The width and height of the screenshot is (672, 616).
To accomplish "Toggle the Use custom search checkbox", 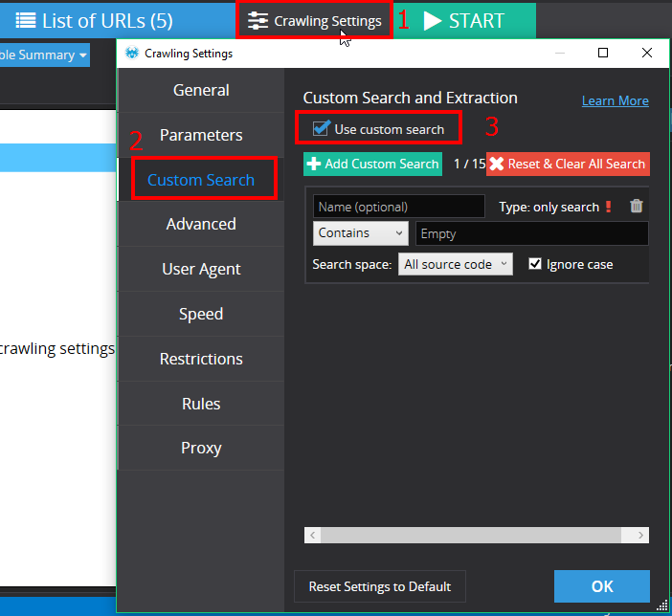I will point(321,128).
